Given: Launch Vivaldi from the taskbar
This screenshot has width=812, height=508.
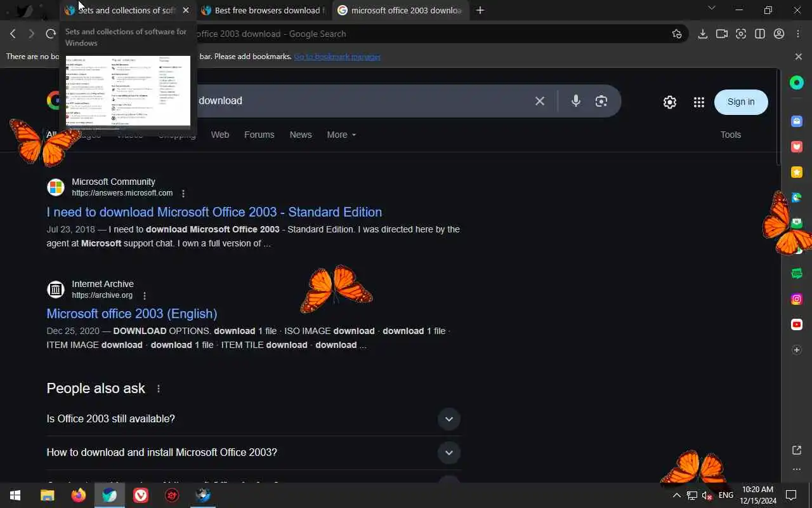Looking at the screenshot, I should 141,495.
